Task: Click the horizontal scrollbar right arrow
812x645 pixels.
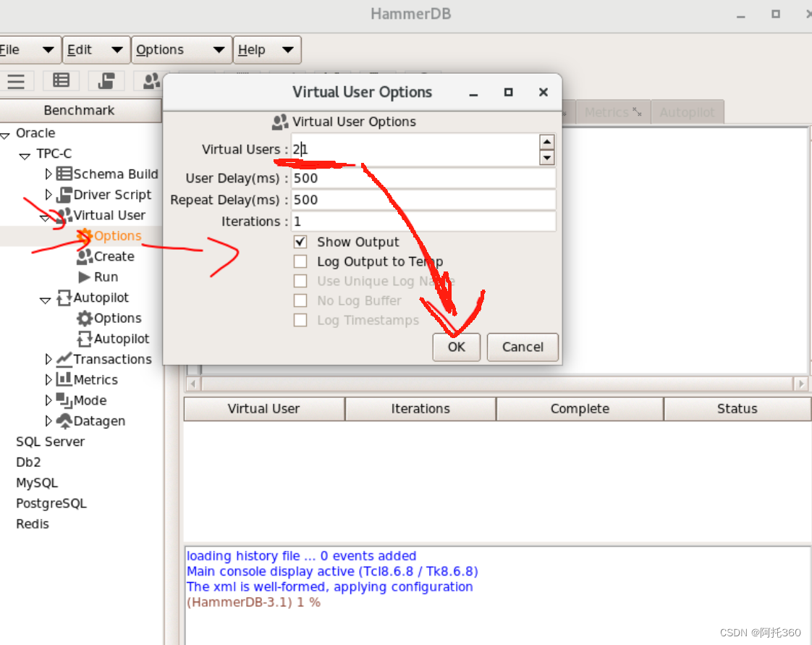Action: (801, 384)
